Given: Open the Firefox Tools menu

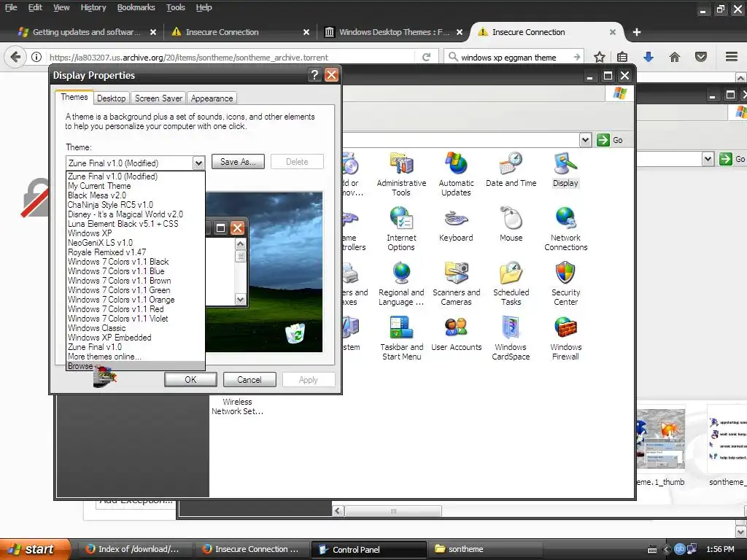Looking at the screenshot, I should click(175, 7).
